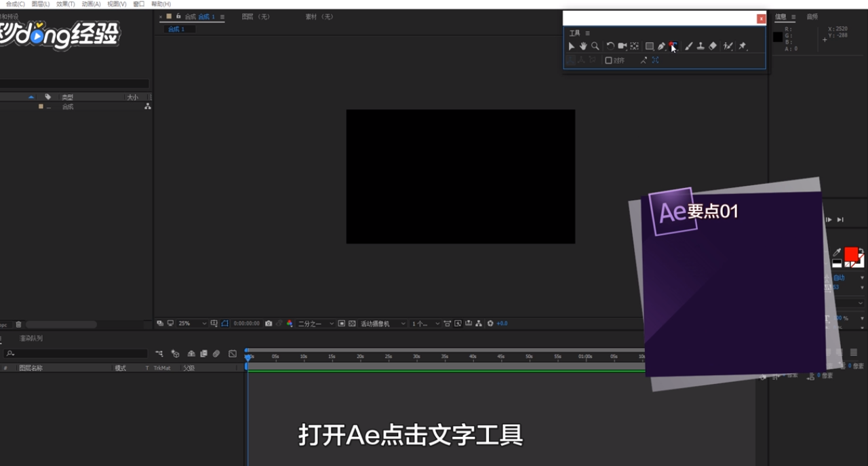Select the Zoom magnifier tool
Image resolution: width=868 pixels, height=466 pixels.
pyautogui.click(x=595, y=46)
